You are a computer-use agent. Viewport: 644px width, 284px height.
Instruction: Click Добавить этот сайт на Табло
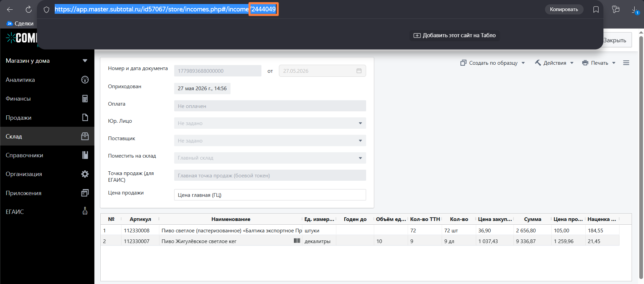454,35
